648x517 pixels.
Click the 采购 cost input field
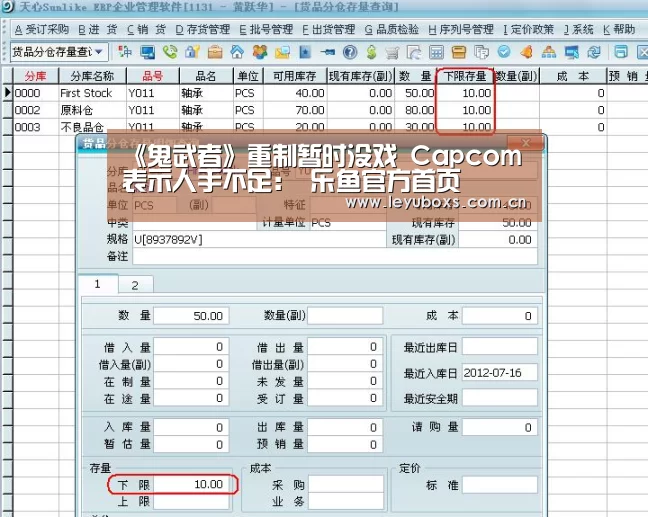pos(345,484)
